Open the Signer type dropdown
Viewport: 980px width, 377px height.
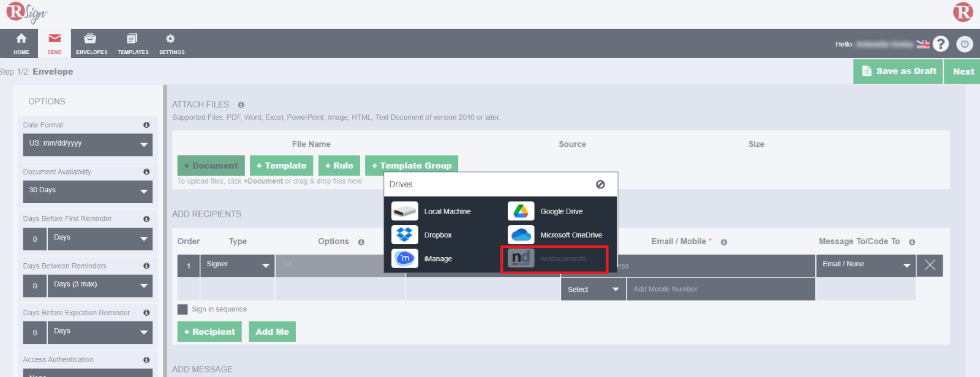click(x=238, y=266)
